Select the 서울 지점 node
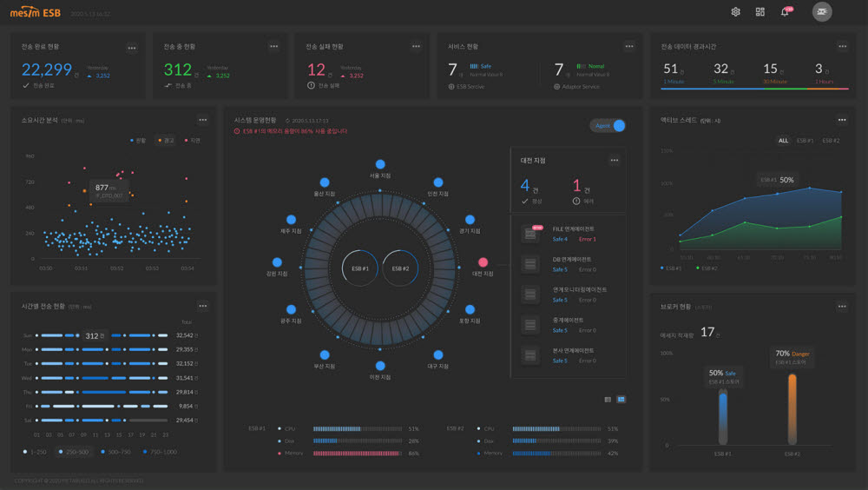 pyautogui.click(x=380, y=164)
